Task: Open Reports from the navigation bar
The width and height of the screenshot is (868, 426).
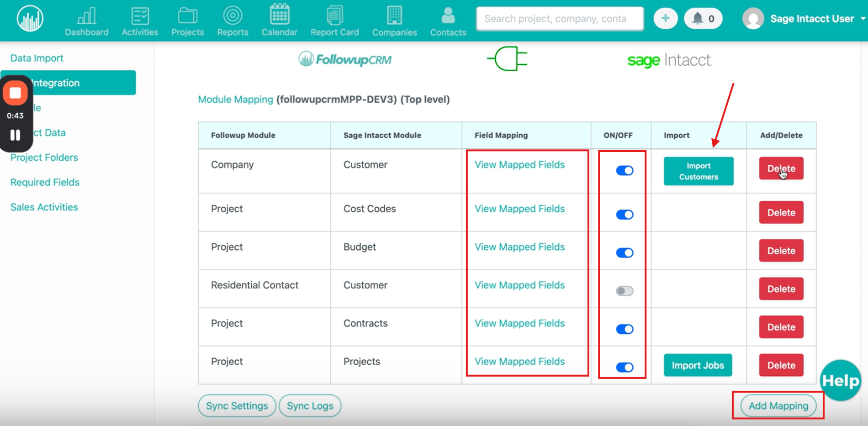Action: (233, 21)
